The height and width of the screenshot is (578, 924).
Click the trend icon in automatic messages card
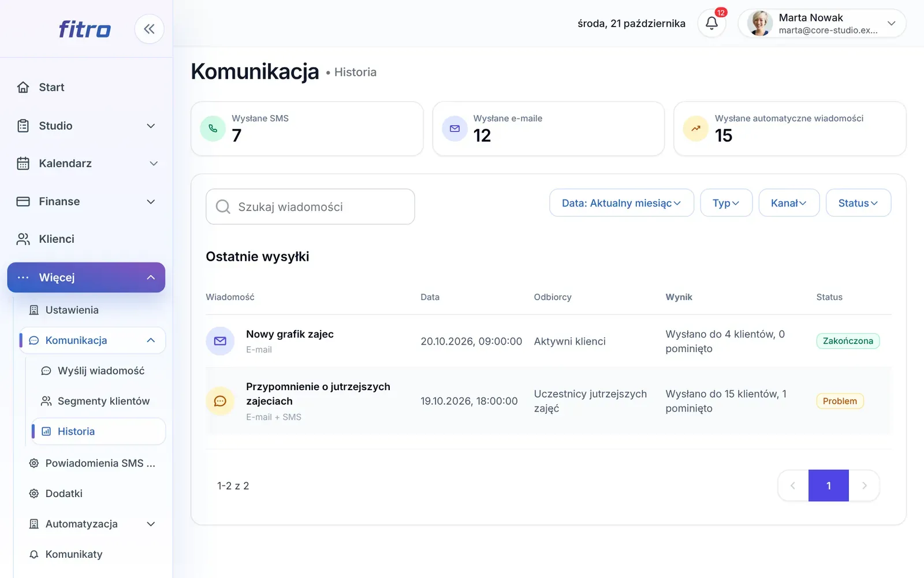[x=696, y=128]
